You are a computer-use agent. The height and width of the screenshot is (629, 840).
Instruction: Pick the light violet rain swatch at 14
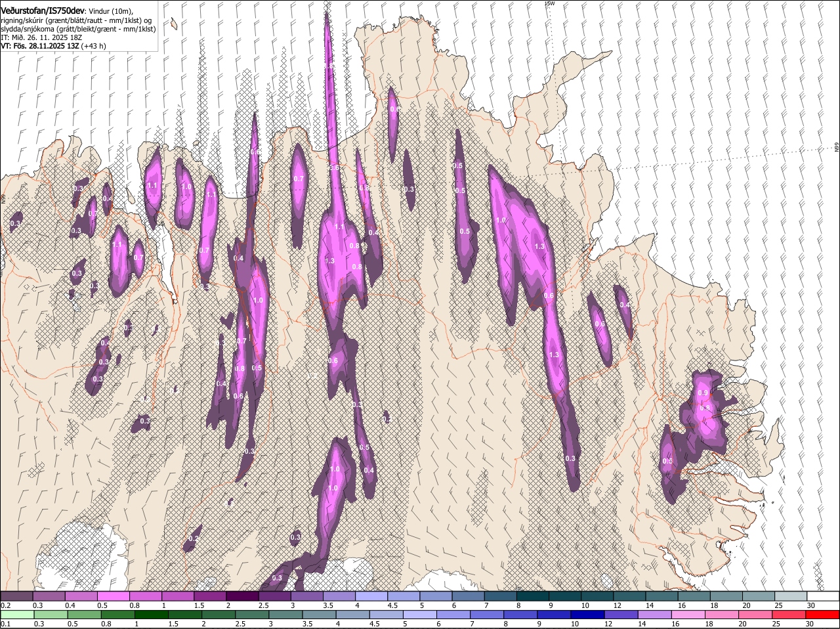coord(654,615)
